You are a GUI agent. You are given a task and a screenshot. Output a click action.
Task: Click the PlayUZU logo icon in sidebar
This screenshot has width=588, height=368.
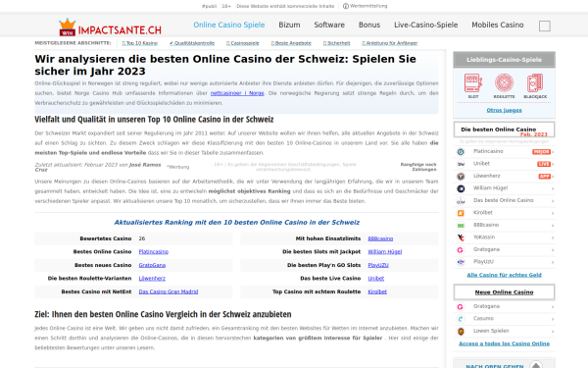coord(461,262)
